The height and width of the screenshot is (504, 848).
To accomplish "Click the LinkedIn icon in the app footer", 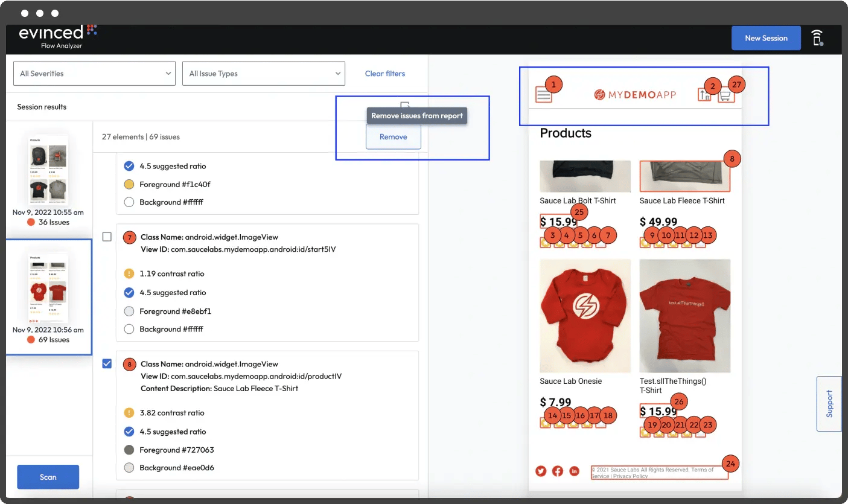I will tap(574, 471).
